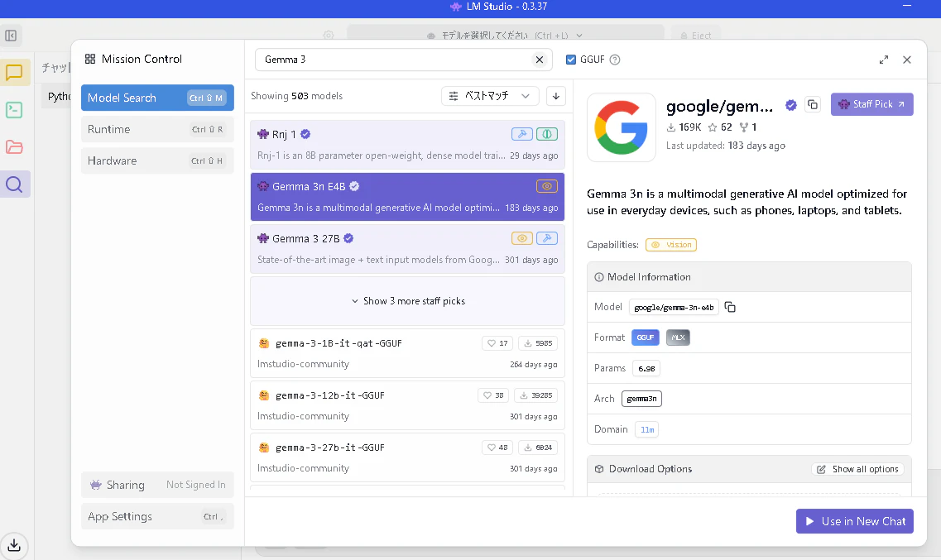Expand the Mission Control dialog to fullscreen
This screenshot has width=941, height=560.
coord(883,60)
